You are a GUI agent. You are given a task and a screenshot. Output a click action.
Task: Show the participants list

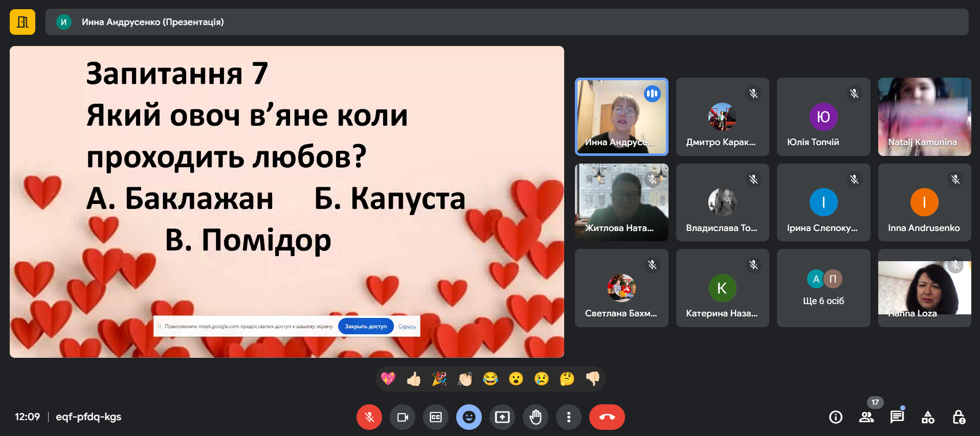[866, 417]
